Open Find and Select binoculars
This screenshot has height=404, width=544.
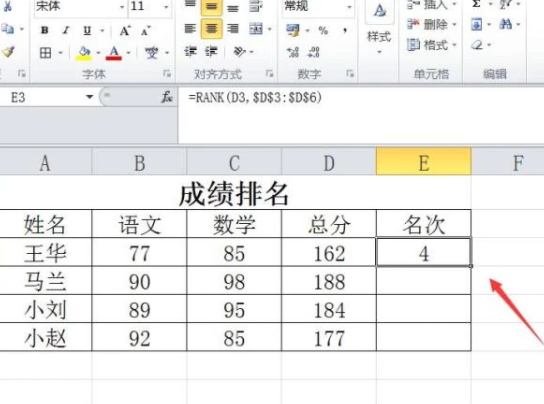[505, 24]
